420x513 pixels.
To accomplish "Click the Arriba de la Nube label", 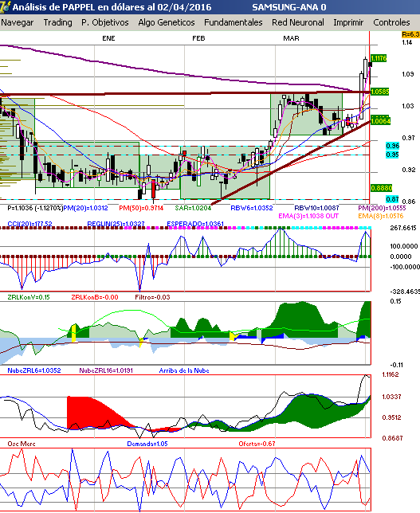I will [184, 370].
